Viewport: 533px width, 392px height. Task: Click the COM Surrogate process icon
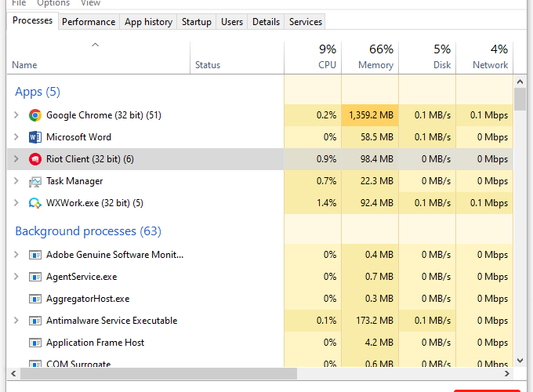(35, 364)
